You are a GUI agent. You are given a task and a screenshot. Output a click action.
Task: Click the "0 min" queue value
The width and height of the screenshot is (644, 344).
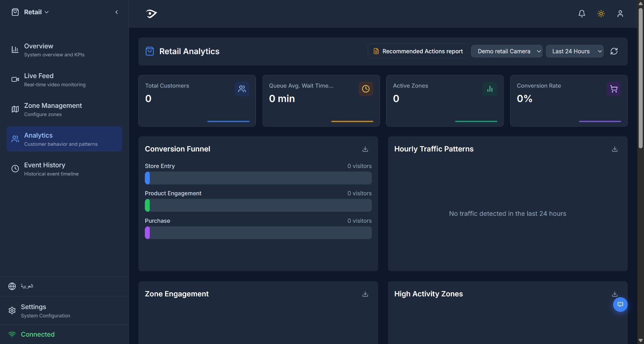[282, 99]
